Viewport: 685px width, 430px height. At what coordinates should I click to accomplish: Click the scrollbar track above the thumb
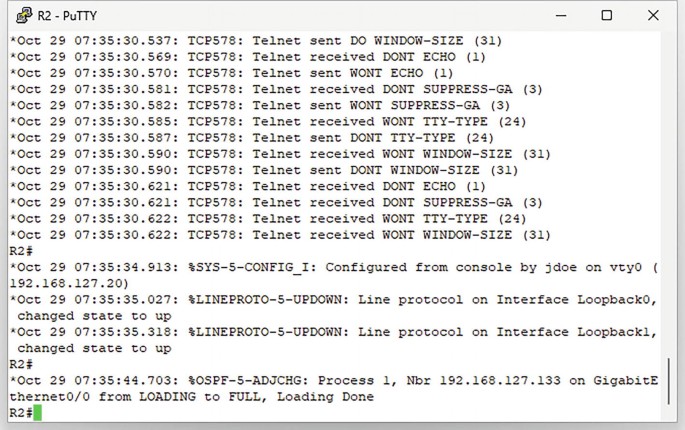pyautogui.click(x=668, y=192)
